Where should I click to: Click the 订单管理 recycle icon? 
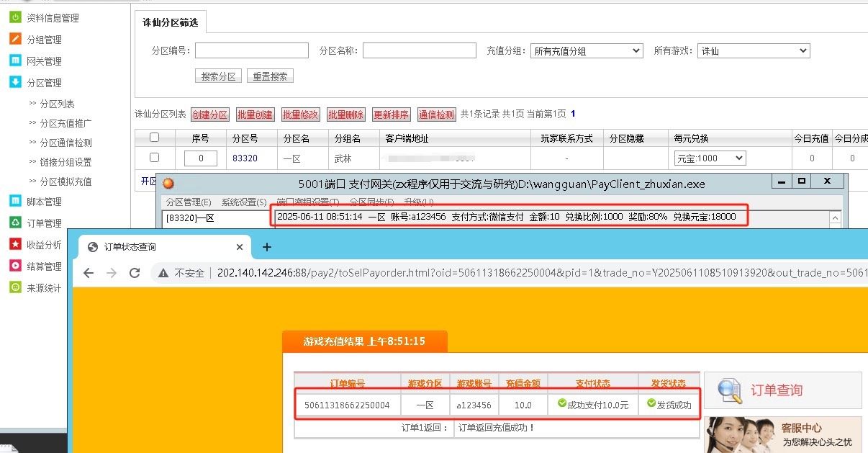pos(15,223)
